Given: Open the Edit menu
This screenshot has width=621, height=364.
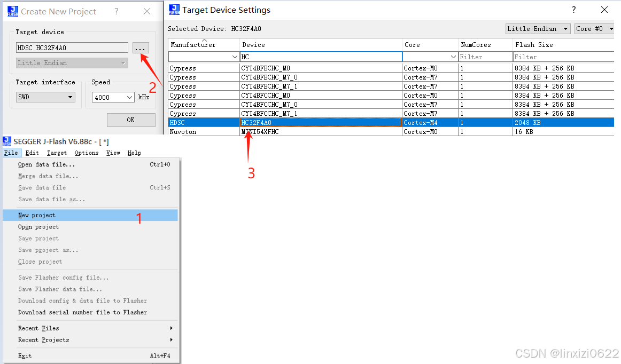Looking at the screenshot, I should pos(32,153).
